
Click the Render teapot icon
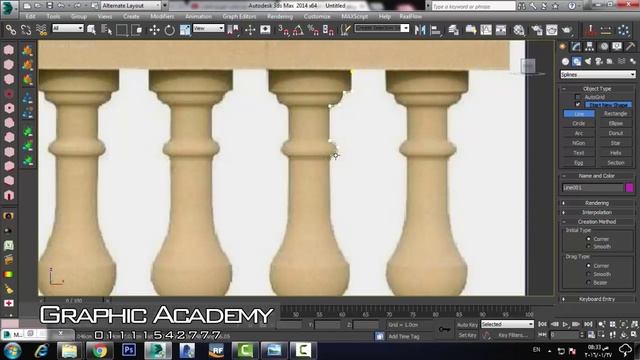coord(567,30)
